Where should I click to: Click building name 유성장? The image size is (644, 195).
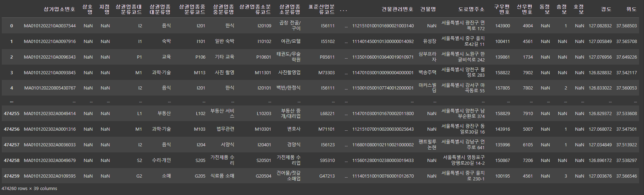tap(430, 41)
